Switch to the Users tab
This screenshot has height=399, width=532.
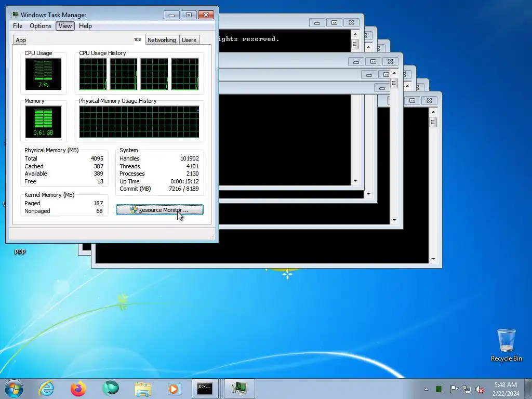pyautogui.click(x=189, y=40)
